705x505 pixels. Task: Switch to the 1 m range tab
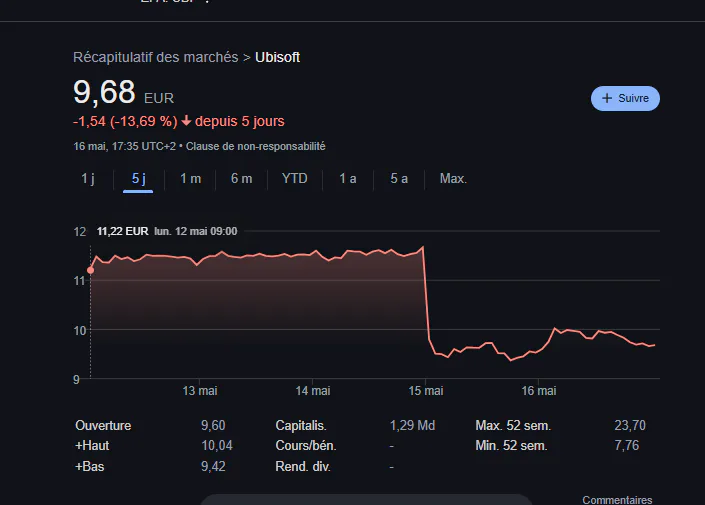(190, 179)
